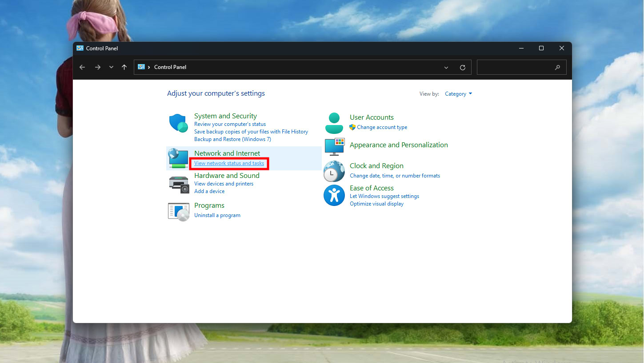Go up one level with up arrow
This screenshot has width=644, height=363.
click(x=124, y=67)
